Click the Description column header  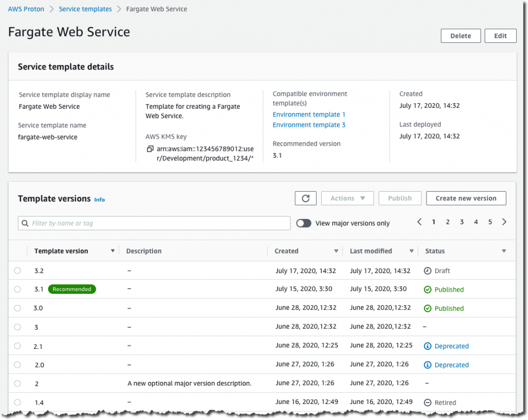click(x=144, y=251)
